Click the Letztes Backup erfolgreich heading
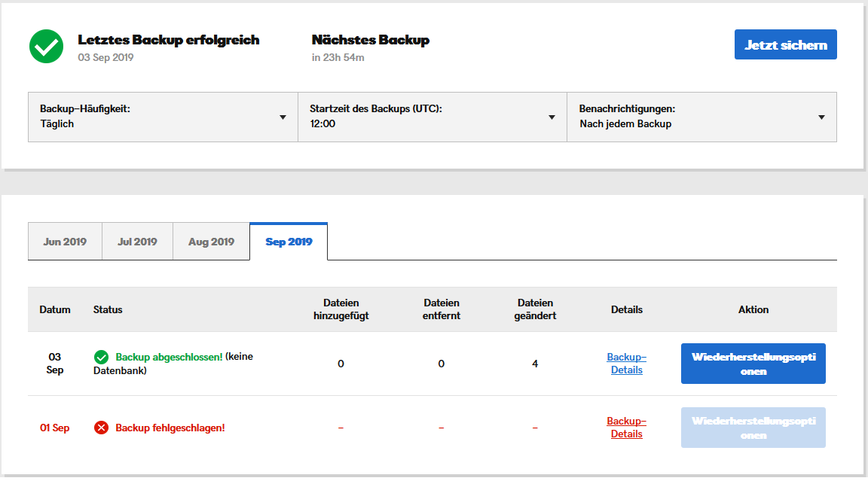 (168, 40)
